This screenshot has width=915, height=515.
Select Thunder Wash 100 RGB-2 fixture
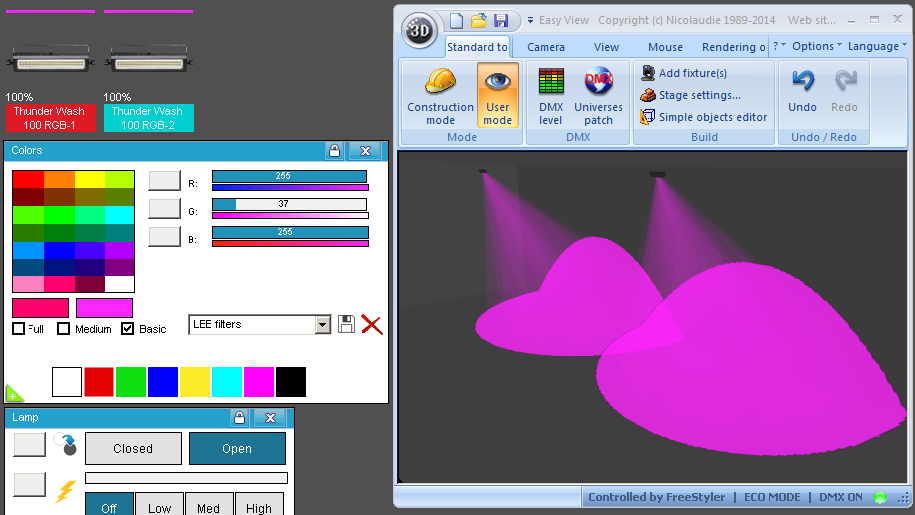pos(148,118)
